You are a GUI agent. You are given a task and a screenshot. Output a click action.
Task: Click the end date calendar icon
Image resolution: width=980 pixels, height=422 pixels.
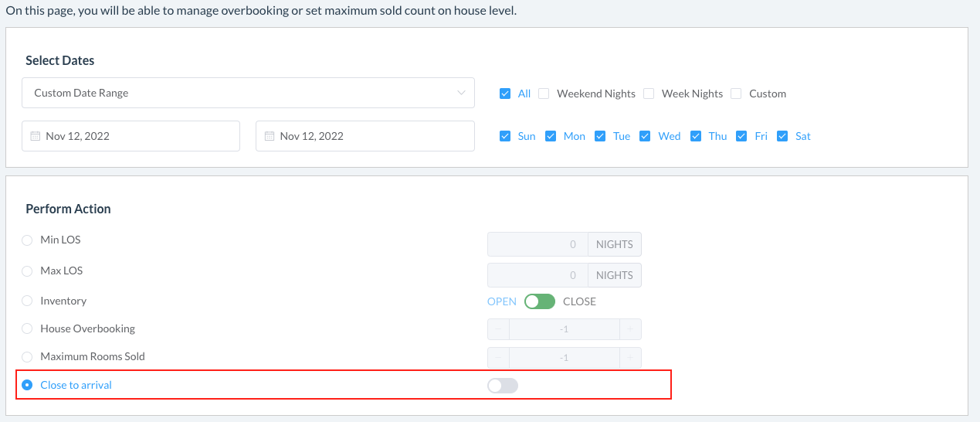(270, 136)
